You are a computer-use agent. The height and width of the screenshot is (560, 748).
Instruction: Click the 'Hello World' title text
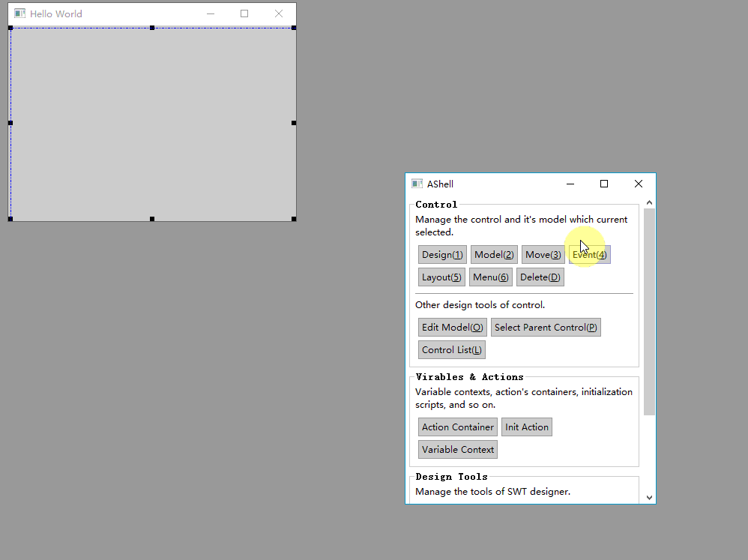[55, 13]
